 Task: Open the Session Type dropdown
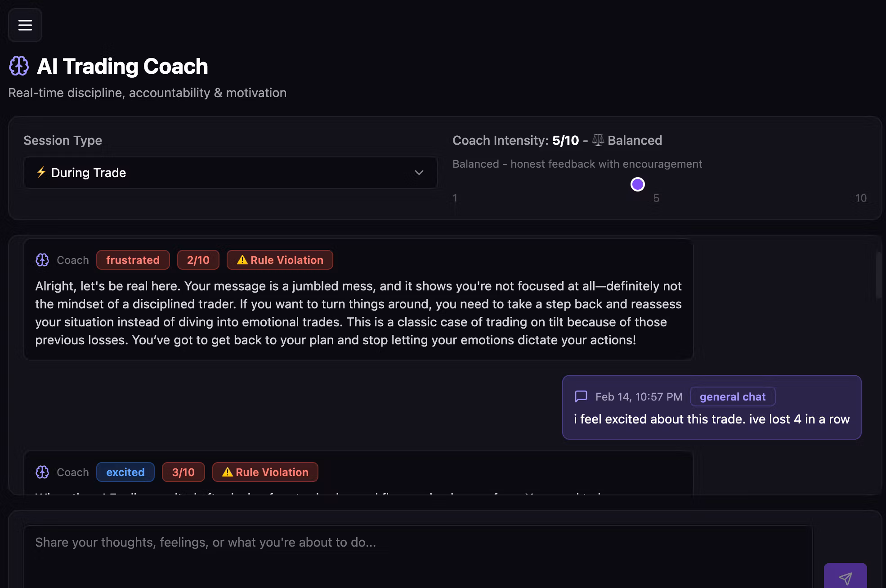(x=231, y=173)
